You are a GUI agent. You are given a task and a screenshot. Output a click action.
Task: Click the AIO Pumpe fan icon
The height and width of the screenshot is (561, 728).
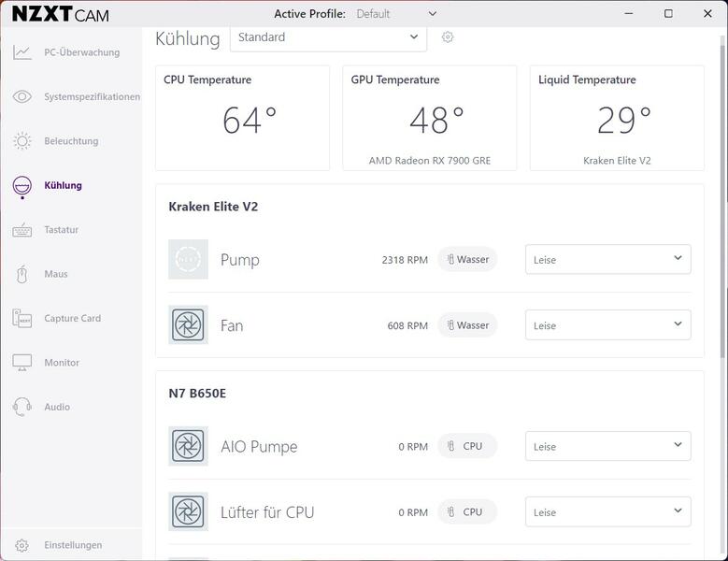tap(188, 446)
